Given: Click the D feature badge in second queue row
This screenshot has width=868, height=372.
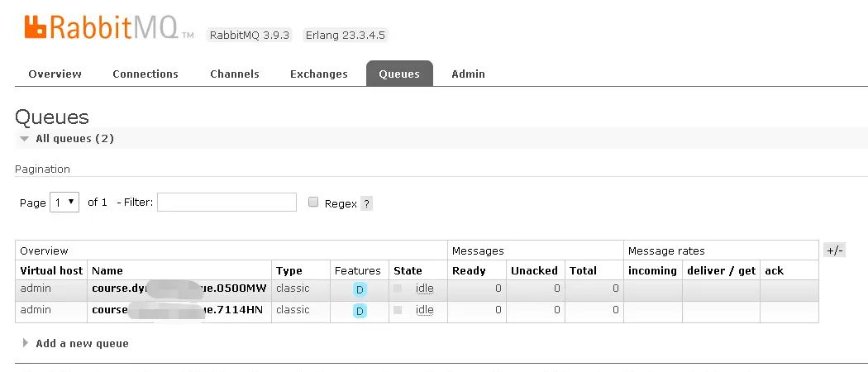Looking at the screenshot, I should click(360, 311).
